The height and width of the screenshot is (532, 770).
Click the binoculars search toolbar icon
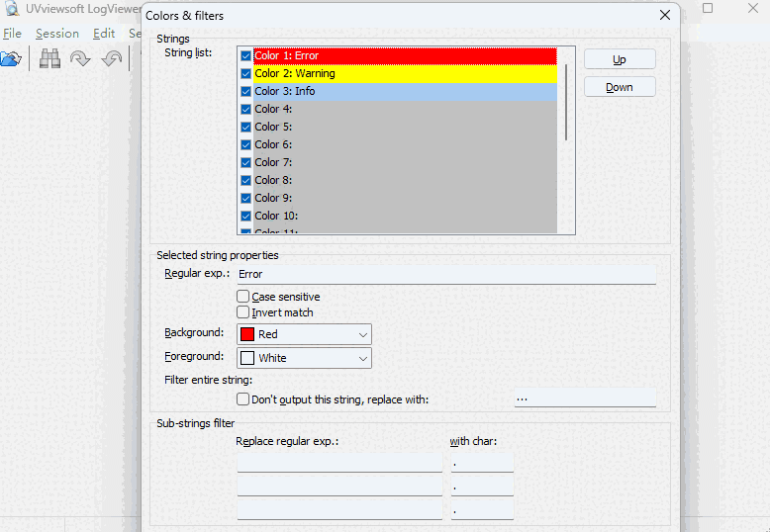(49, 59)
